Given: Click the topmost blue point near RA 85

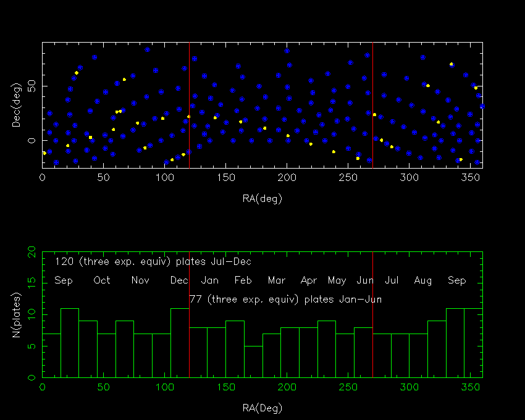Looking at the screenshot, I should pyautogui.click(x=148, y=49).
